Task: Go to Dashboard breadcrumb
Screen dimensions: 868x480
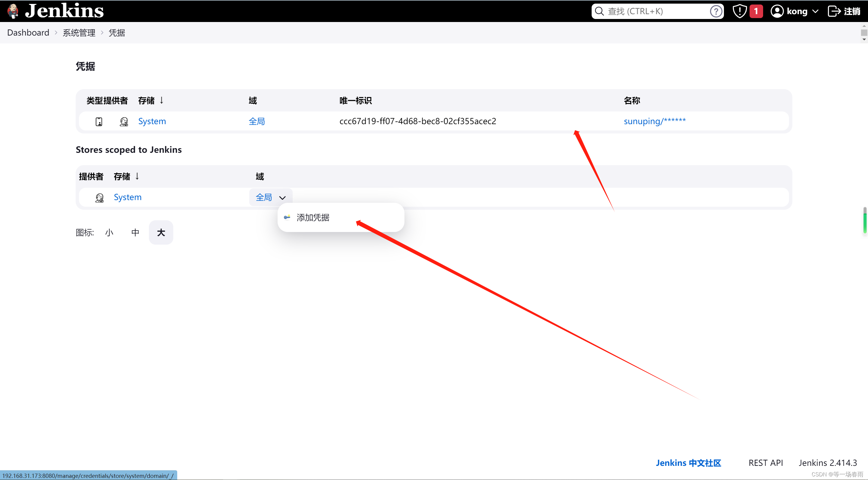Action: (x=28, y=32)
